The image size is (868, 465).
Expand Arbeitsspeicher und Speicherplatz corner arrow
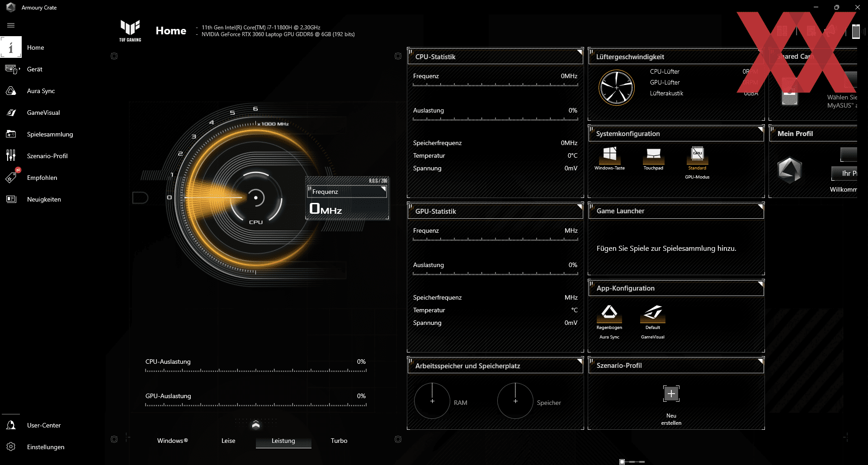pos(579,362)
